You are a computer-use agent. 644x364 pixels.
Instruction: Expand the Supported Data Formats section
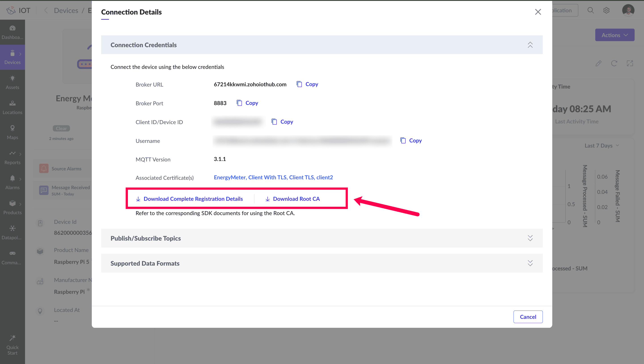pos(530,263)
